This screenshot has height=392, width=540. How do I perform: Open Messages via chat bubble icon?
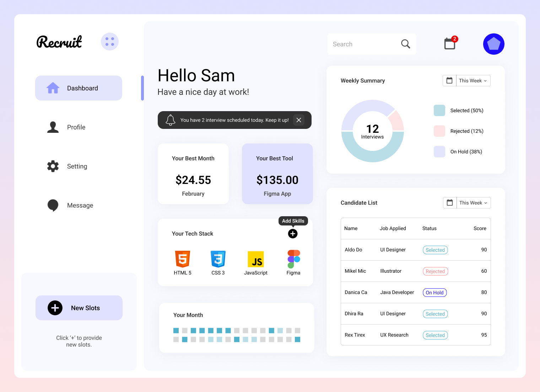[53, 205]
